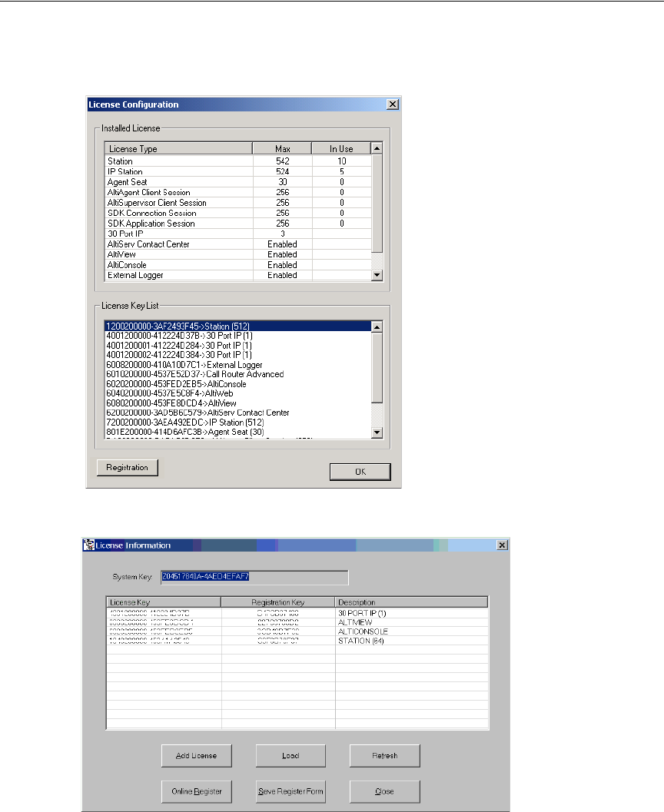Click the License Information window title icon
664x812 pixels.
88,545
